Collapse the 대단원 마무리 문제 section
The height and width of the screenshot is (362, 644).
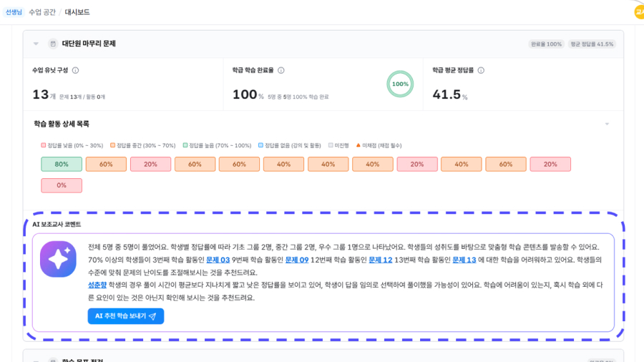coord(36,44)
